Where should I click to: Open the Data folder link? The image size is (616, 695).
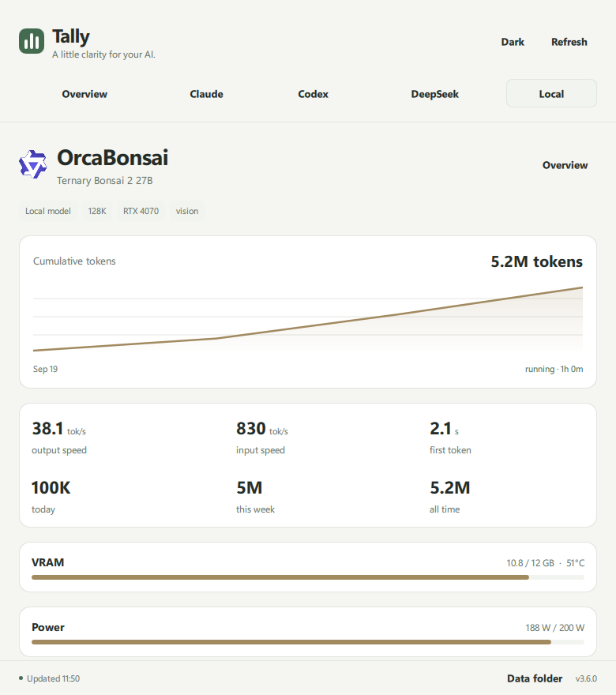(535, 678)
